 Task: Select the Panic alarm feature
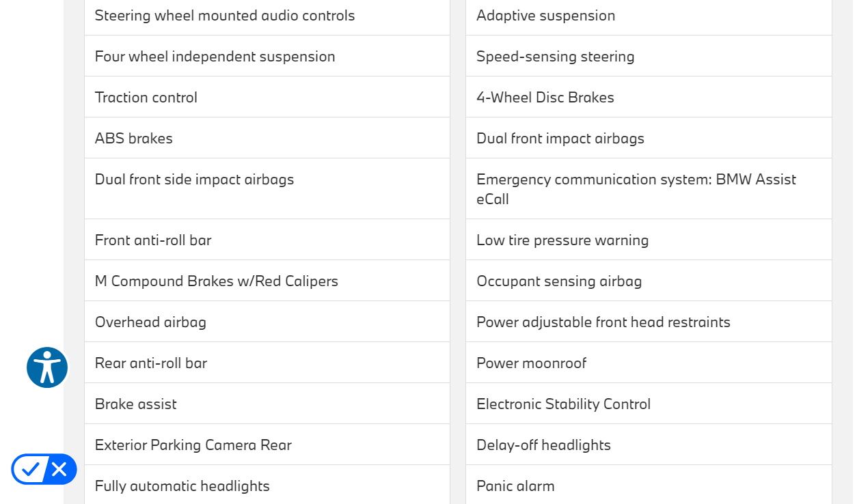pyautogui.click(x=515, y=486)
